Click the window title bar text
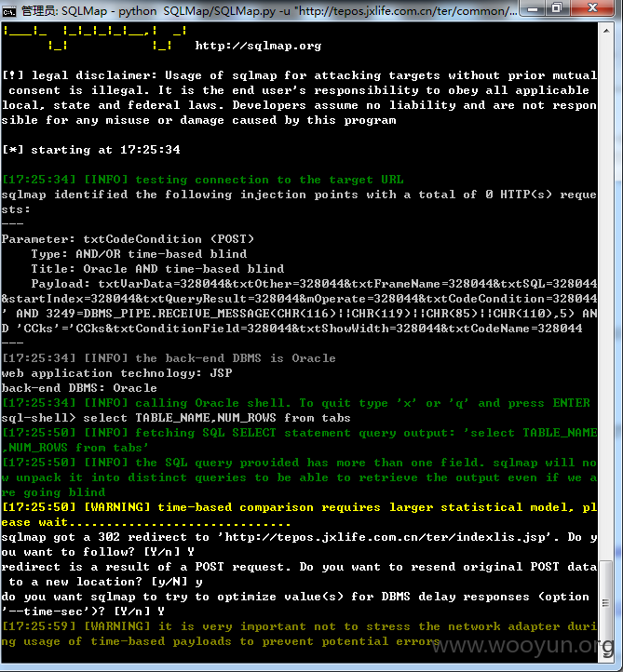623x672 pixels. (x=269, y=11)
